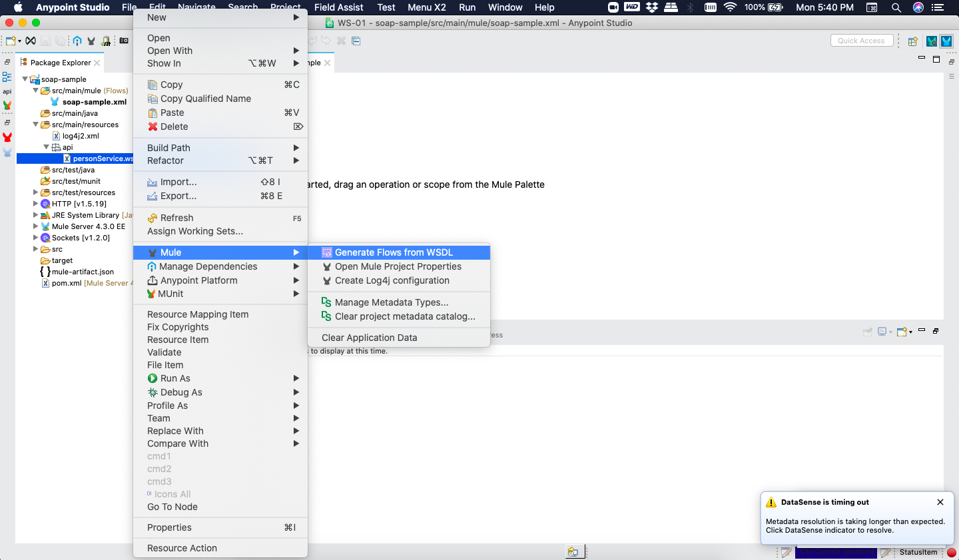Click the 'api' icon in the left trim

click(7, 92)
